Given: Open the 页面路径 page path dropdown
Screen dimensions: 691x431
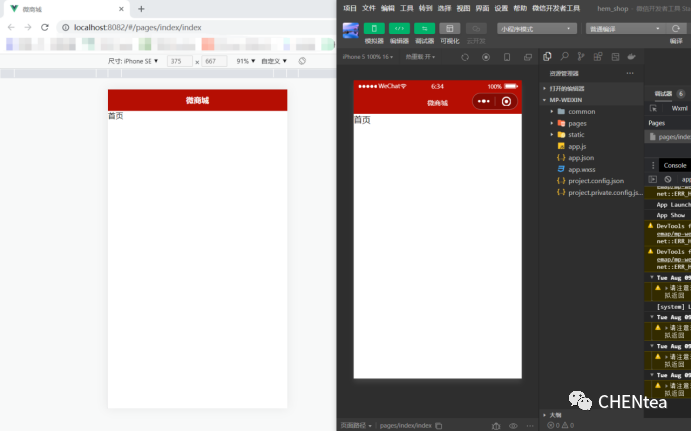Looking at the screenshot, I should [356, 425].
